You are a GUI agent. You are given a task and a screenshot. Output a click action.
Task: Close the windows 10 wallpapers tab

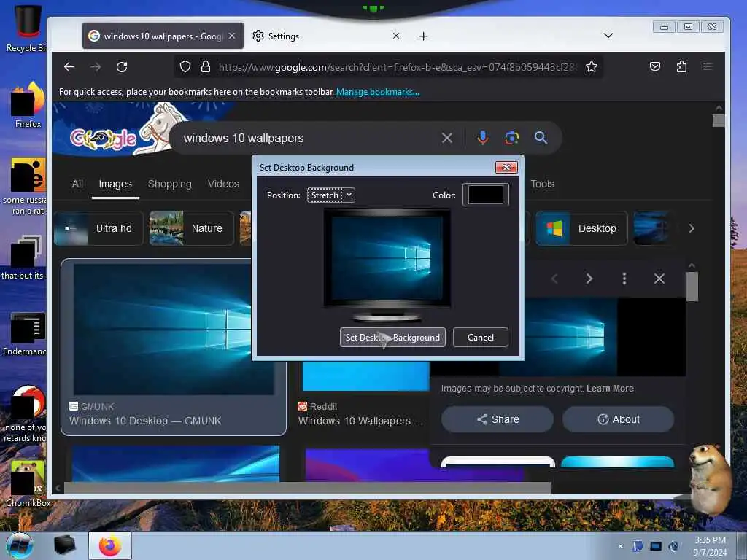coord(231,36)
